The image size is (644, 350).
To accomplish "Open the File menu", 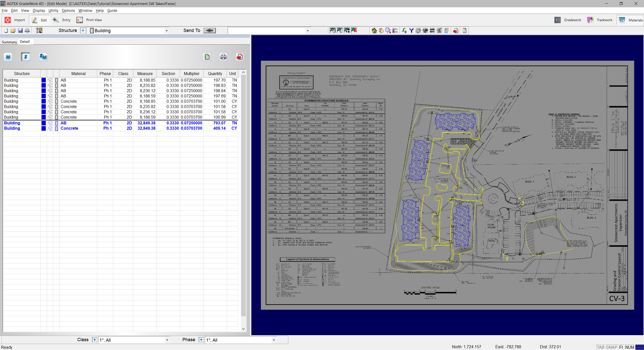I will coord(5,10).
